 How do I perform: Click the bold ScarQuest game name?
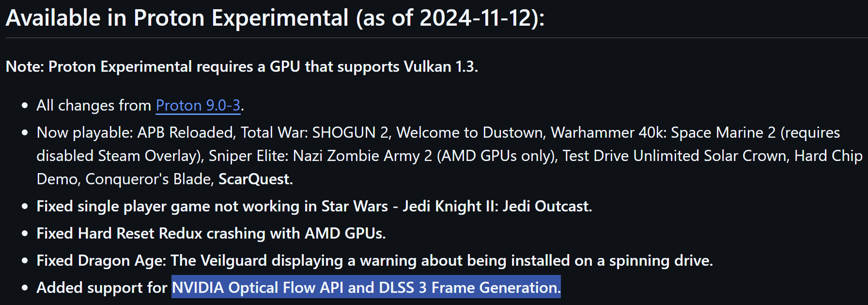click(x=254, y=179)
